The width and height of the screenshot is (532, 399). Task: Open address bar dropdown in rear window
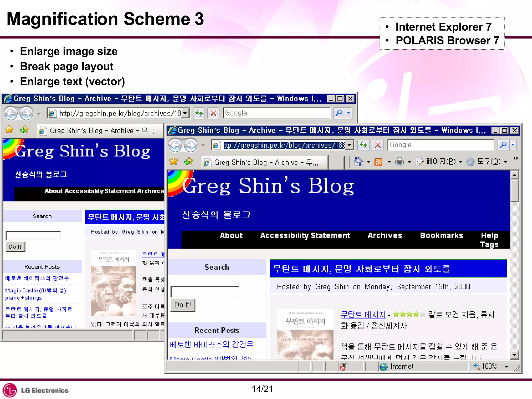185,113
